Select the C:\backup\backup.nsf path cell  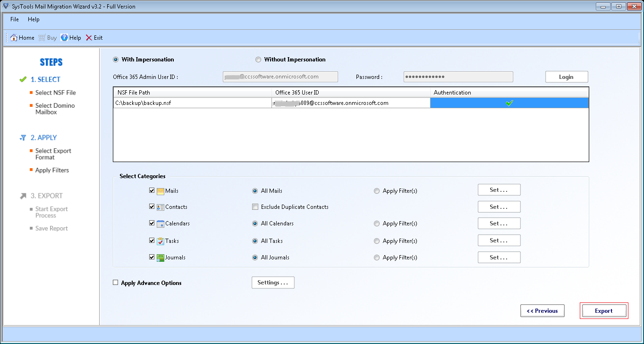193,103
